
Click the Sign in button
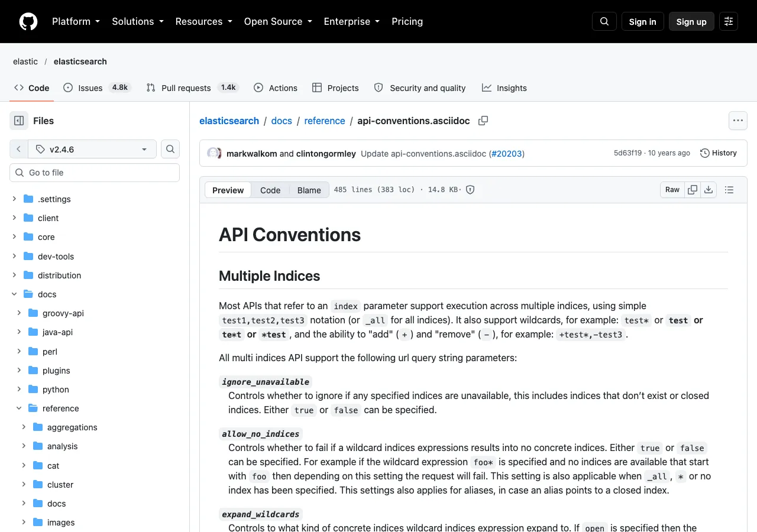[x=643, y=21]
